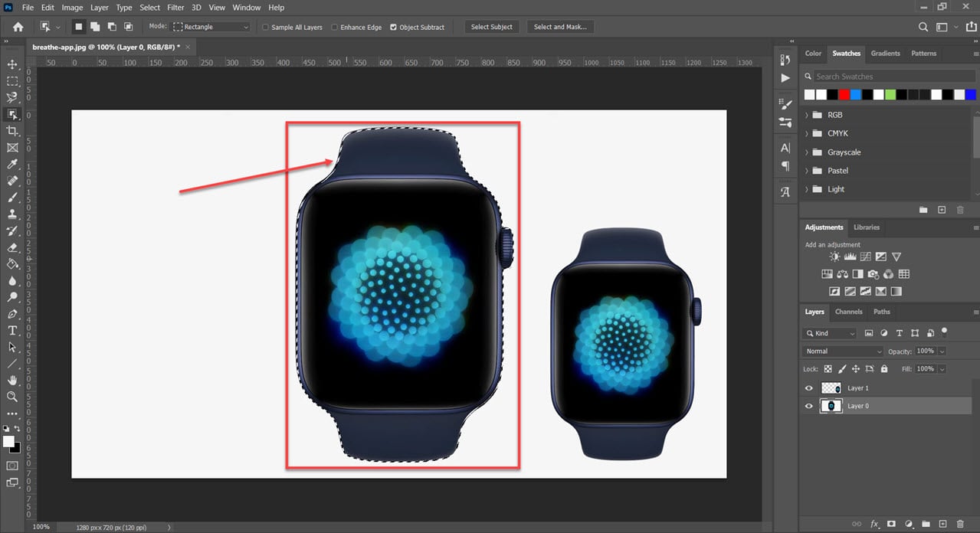Add a layer mask to the layer
The height and width of the screenshot is (533, 980).
click(891, 525)
